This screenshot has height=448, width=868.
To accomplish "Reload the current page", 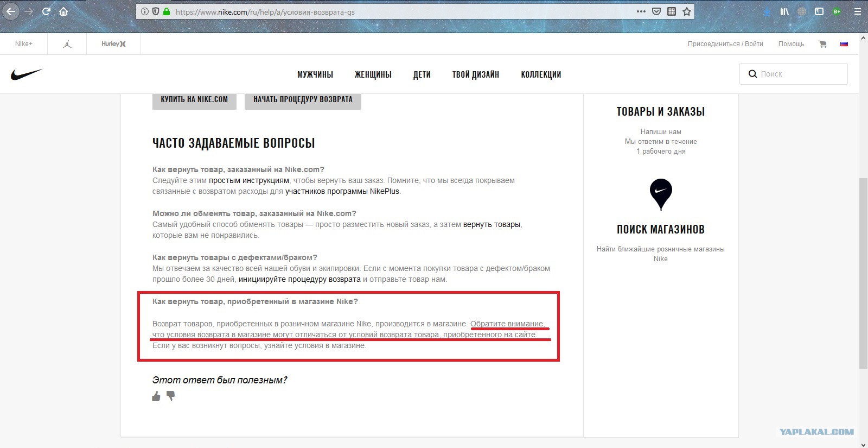I will (47, 11).
